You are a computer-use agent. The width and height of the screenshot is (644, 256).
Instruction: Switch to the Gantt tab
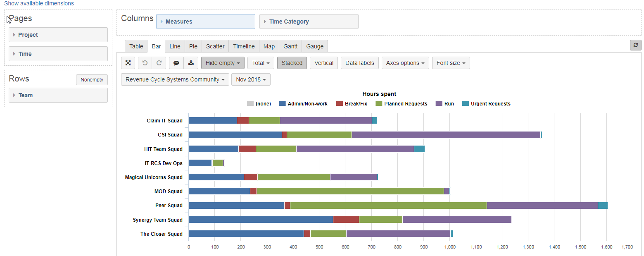(x=290, y=46)
